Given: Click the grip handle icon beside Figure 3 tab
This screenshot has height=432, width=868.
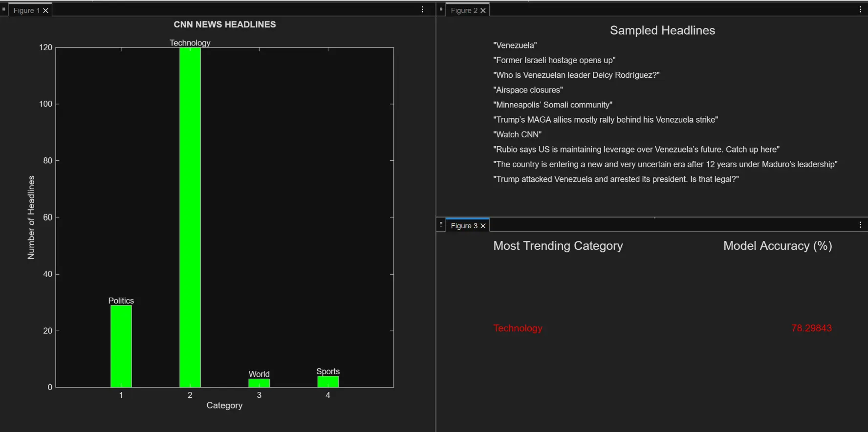Looking at the screenshot, I should tap(441, 225).
